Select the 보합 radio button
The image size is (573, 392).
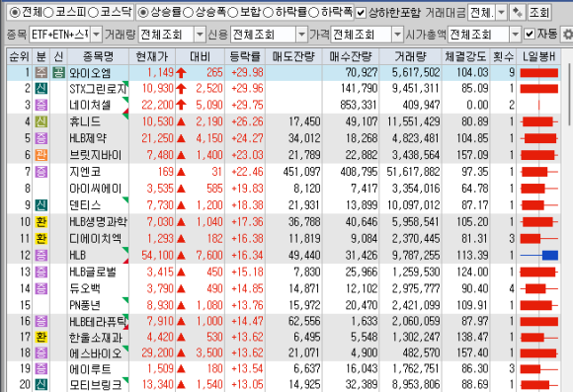coord(233,13)
